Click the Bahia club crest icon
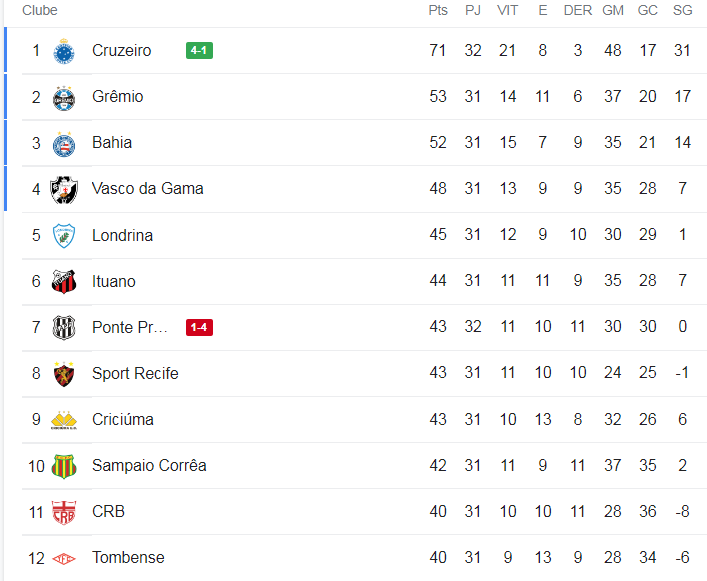 (64, 143)
